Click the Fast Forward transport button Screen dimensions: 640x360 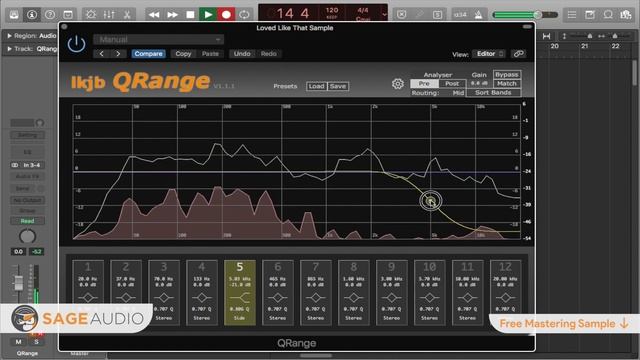click(172, 15)
